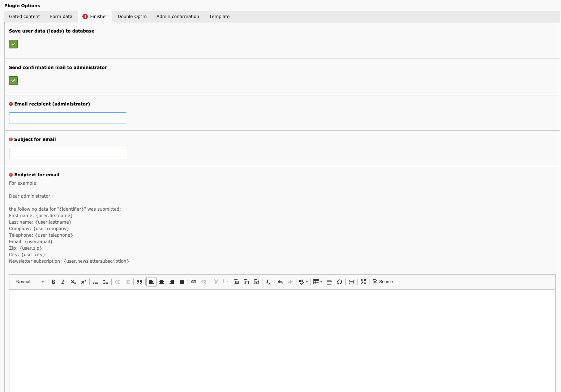Insert a bulleted list
The image size is (561, 392).
coord(106,282)
